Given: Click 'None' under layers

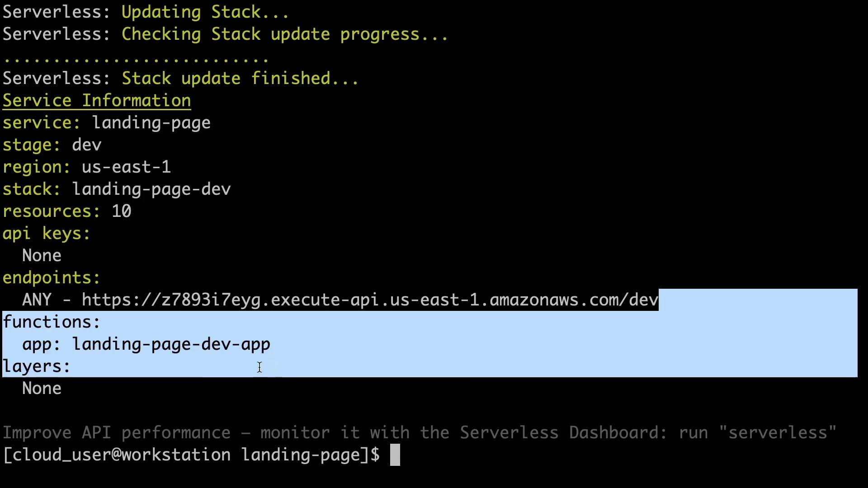Looking at the screenshot, I should (x=42, y=389).
